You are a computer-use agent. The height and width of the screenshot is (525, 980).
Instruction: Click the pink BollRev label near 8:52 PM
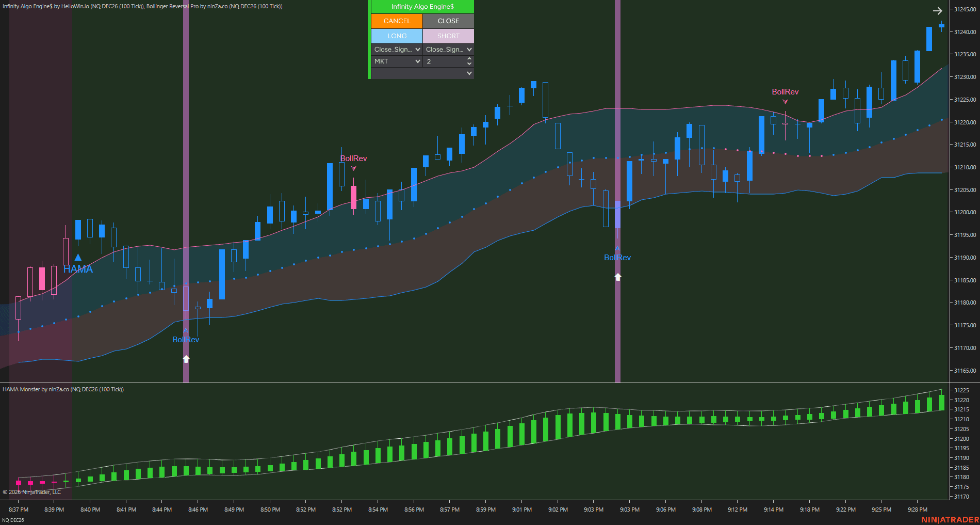[354, 158]
